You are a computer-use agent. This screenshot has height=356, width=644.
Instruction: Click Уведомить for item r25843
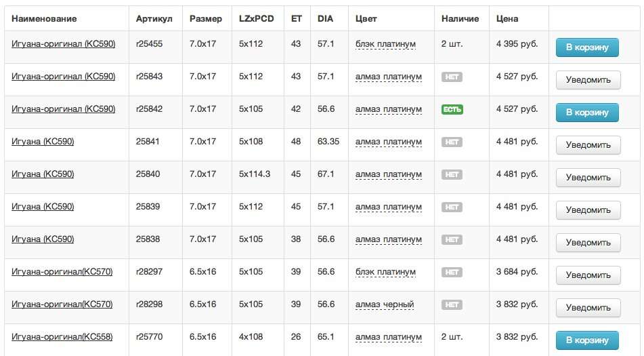[x=588, y=80]
